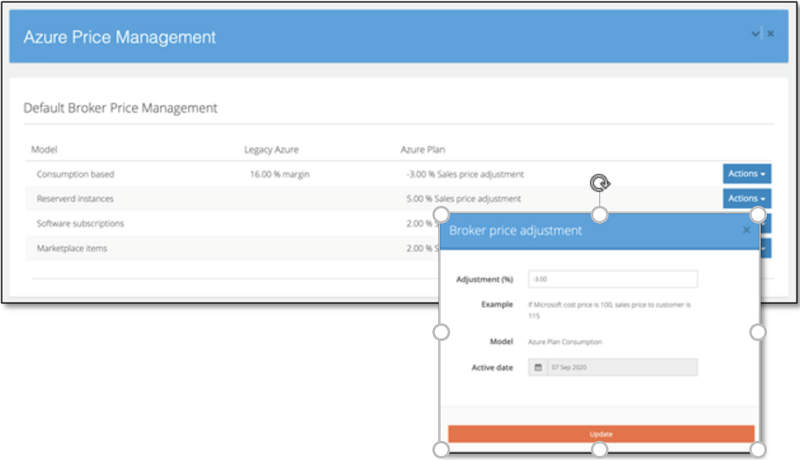The image size is (800, 460).
Task: Close the Azure Price Management panel
Action: [x=770, y=34]
